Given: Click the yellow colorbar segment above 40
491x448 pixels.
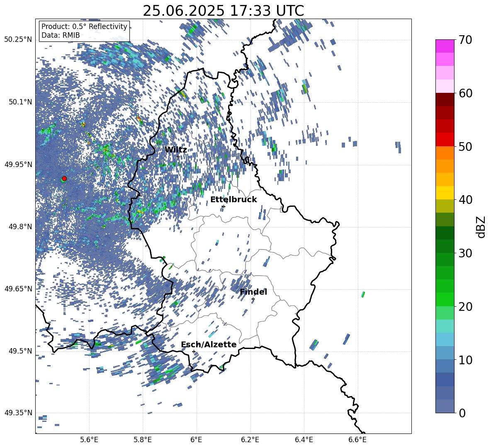Looking at the screenshot, I should pyautogui.click(x=445, y=193).
